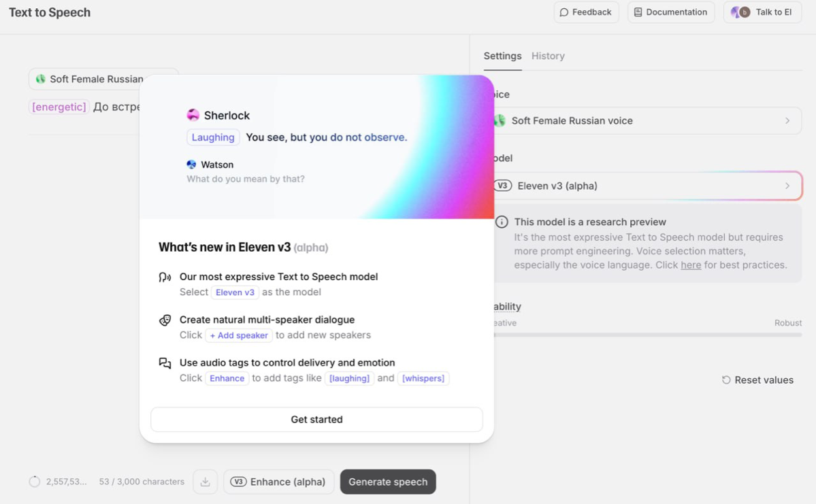
Task: Click Sherlock's avatar icon
Action: coord(193,115)
